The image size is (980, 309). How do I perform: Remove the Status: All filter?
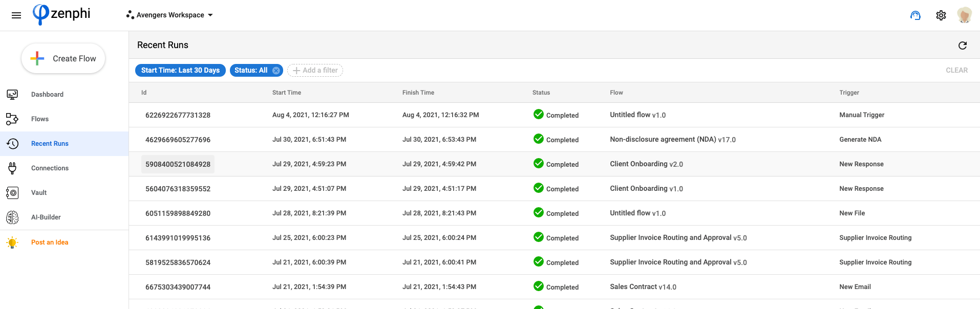276,71
